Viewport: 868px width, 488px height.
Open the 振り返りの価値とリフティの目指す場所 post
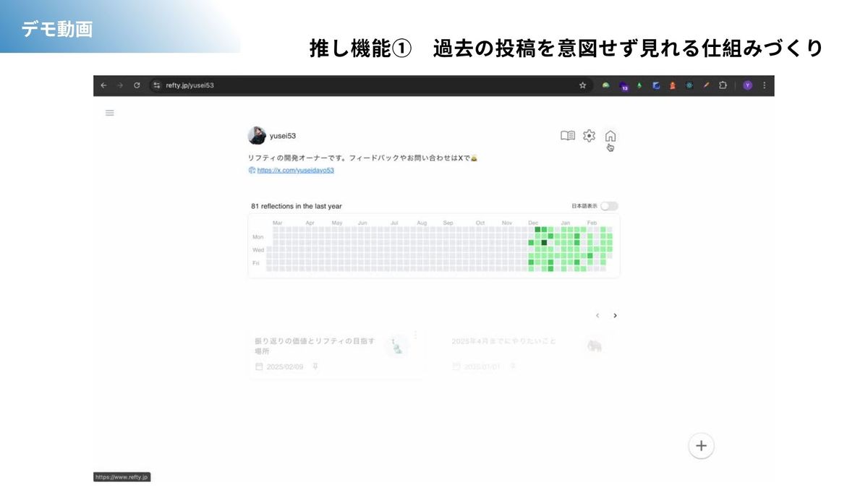point(315,346)
